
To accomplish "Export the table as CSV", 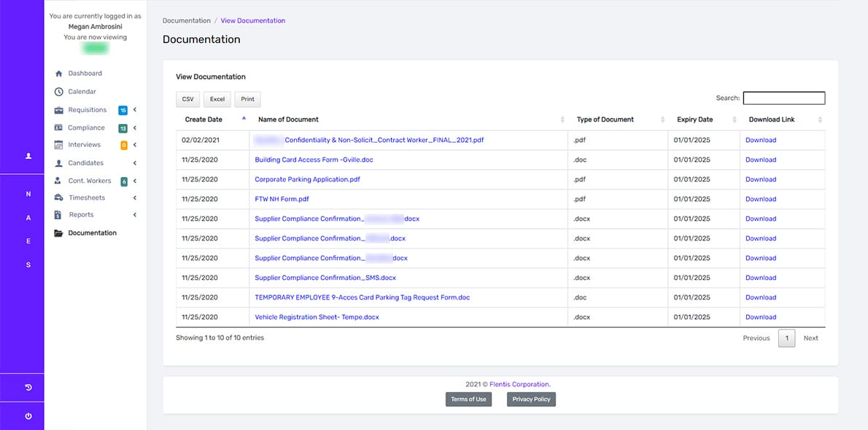I will pyautogui.click(x=187, y=99).
